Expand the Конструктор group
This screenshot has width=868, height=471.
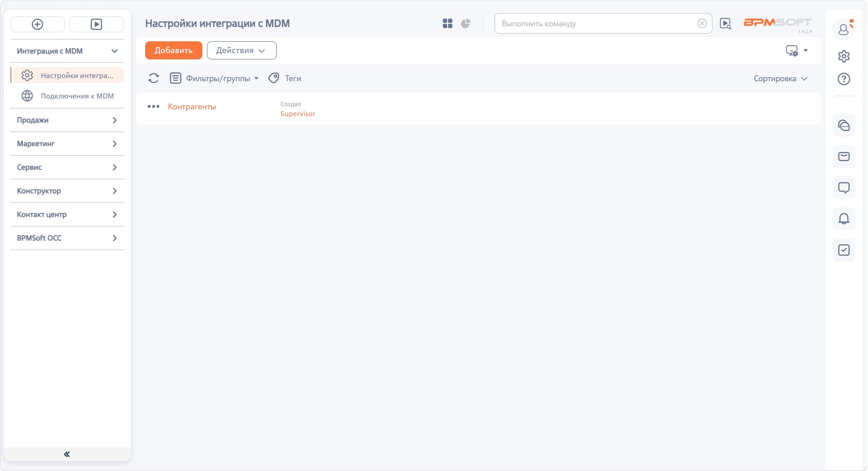point(67,191)
